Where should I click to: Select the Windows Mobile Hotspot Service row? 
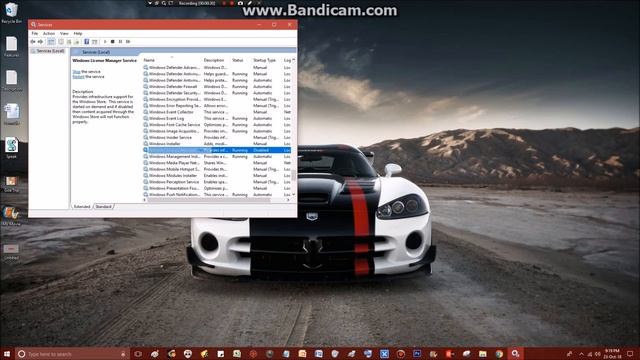tap(217, 169)
